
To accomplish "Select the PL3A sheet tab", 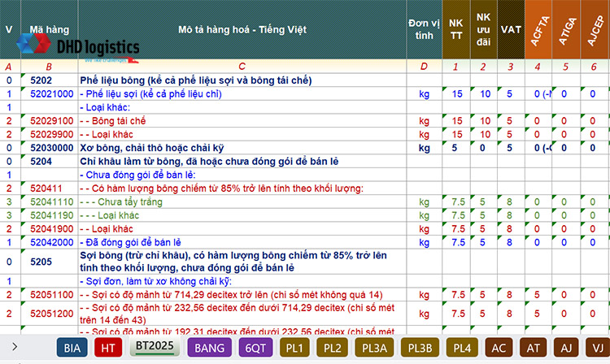I will [375, 347].
